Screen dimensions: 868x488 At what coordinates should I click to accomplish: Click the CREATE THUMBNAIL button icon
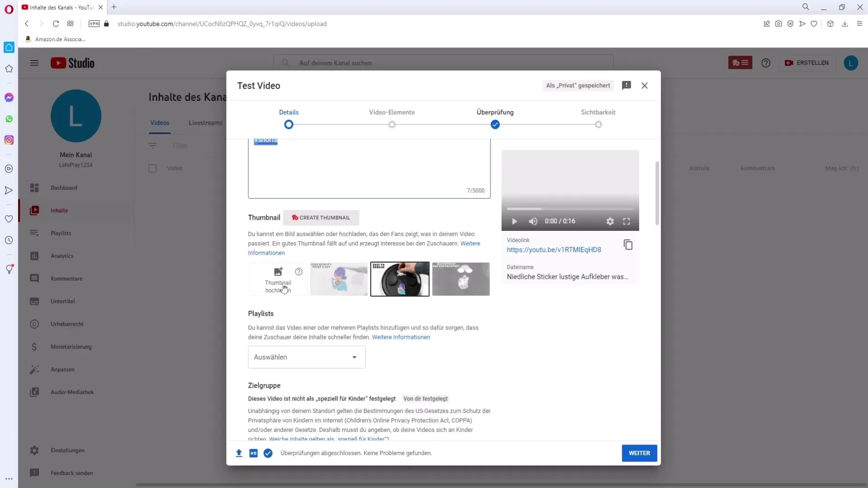coord(294,217)
